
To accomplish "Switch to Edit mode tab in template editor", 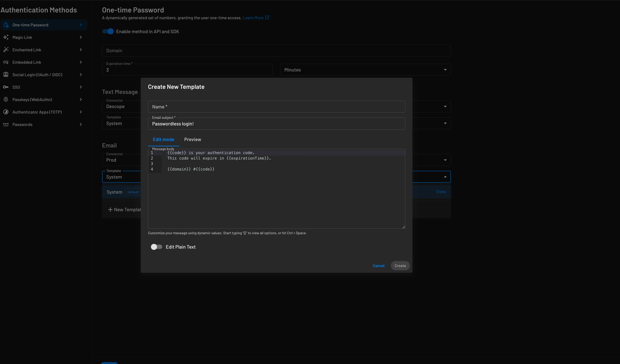I will pos(163,140).
